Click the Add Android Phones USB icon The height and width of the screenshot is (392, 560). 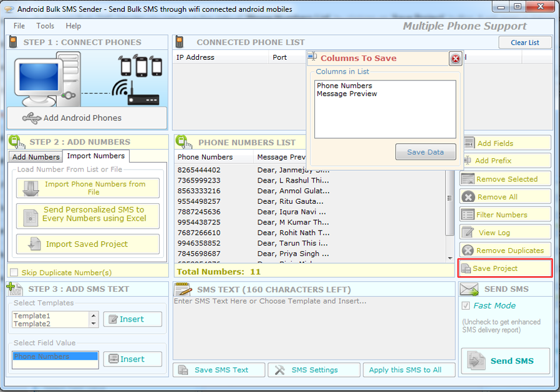[31, 118]
